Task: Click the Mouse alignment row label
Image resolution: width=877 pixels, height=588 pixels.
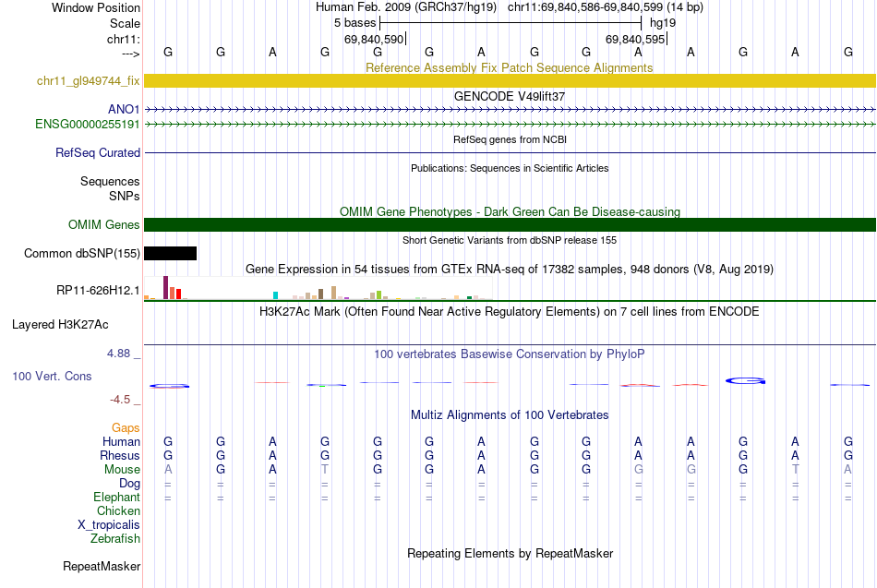Action: pyautogui.click(x=122, y=470)
